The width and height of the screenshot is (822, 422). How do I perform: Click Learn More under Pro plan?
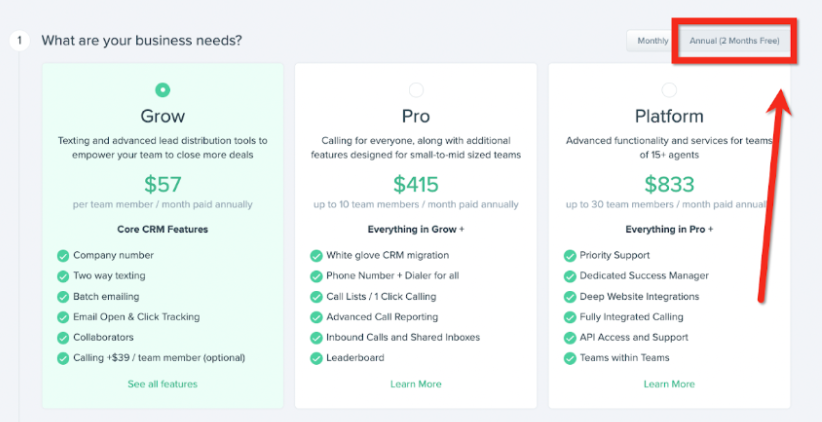(x=416, y=384)
